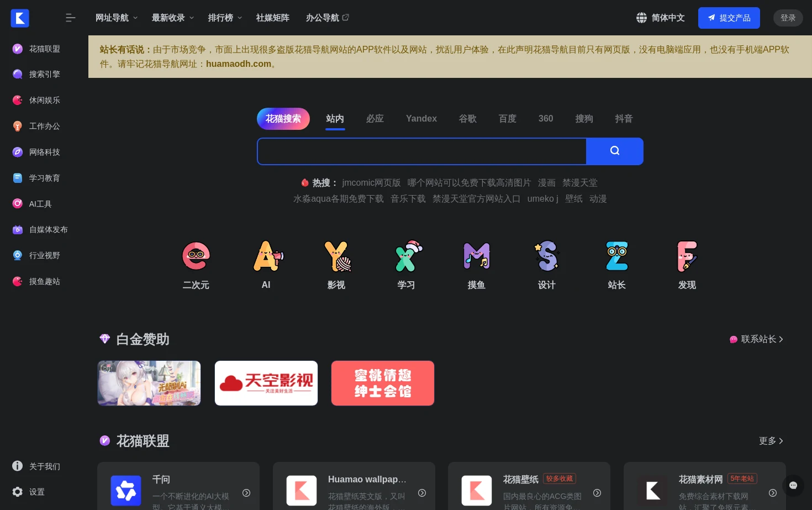812x510 pixels.
Task: Open 搜索引擎 sidebar category
Action: (x=36, y=74)
